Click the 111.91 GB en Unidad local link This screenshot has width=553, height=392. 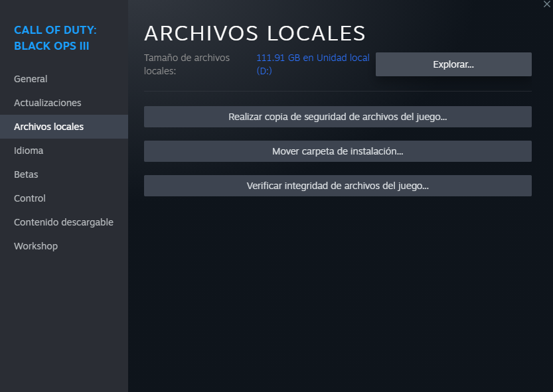[313, 64]
